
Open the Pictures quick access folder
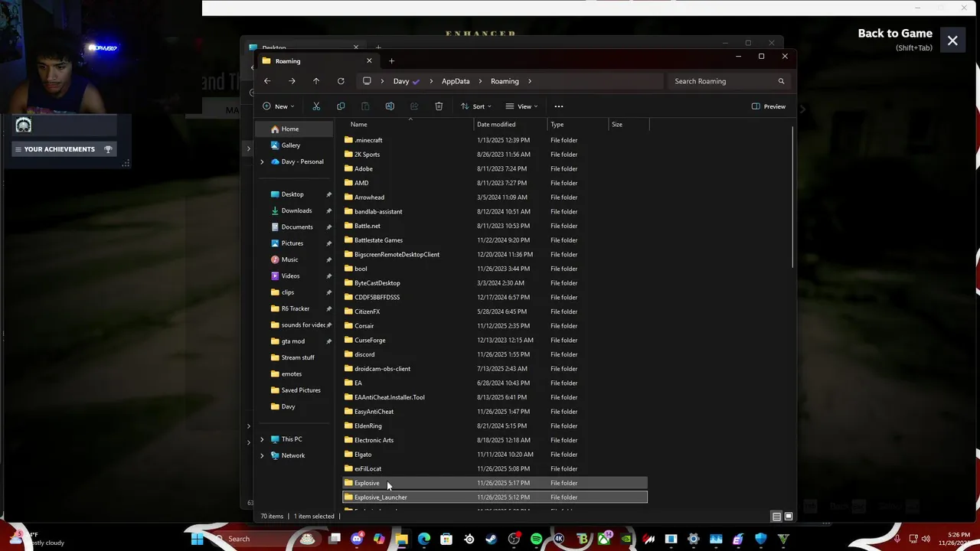pos(292,243)
